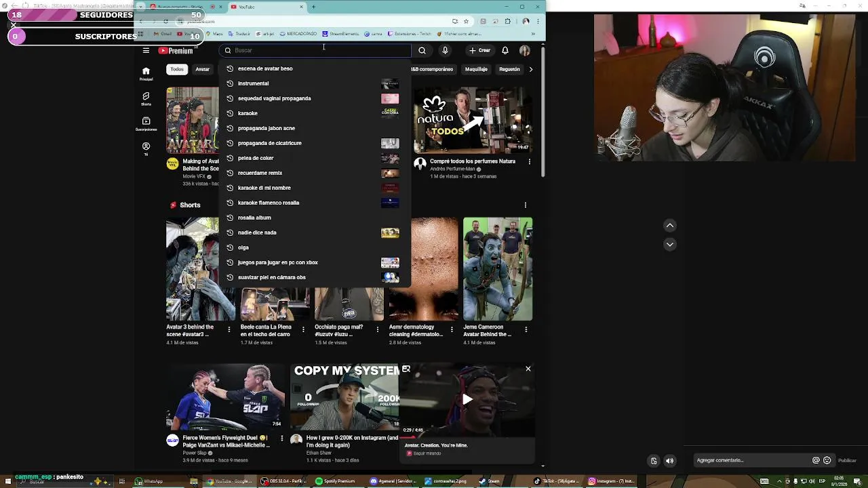Open options for 'Asmr dermatology cleaning' short
Image resolution: width=868 pixels, height=488 pixels.
point(452,329)
